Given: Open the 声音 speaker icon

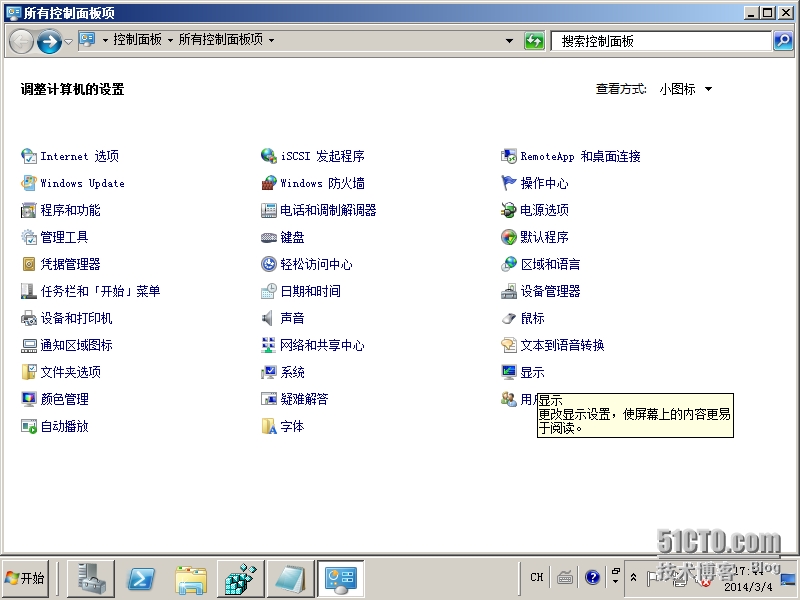Looking at the screenshot, I should (x=269, y=318).
